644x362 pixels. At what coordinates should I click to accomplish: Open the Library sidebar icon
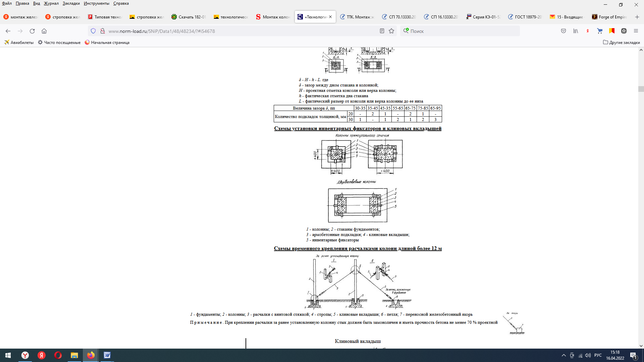click(576, 31)
